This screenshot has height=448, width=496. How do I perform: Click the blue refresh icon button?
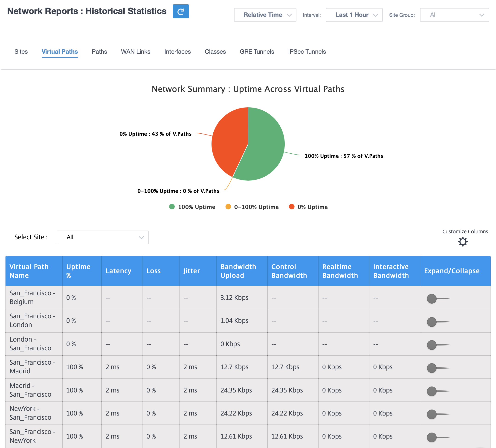point(181,11)
